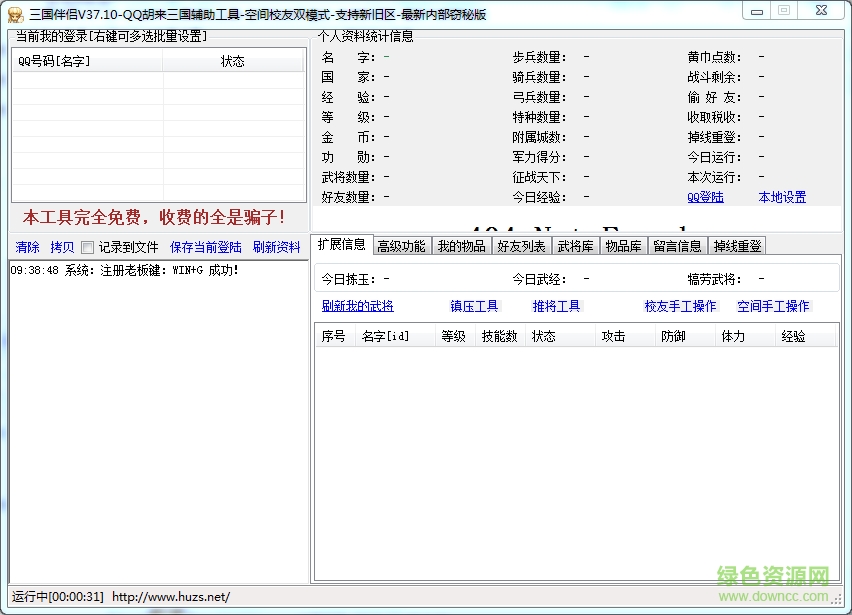Screen dimensions: 852x615
Task: Open the 镇压工具 suppression tool
Action: coord(474,305)
